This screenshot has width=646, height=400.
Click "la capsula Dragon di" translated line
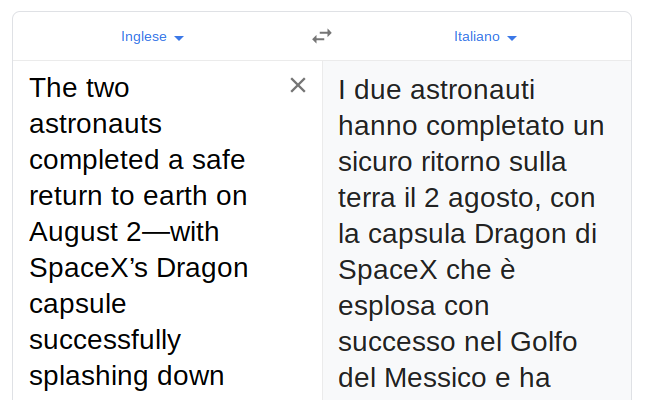468,234
